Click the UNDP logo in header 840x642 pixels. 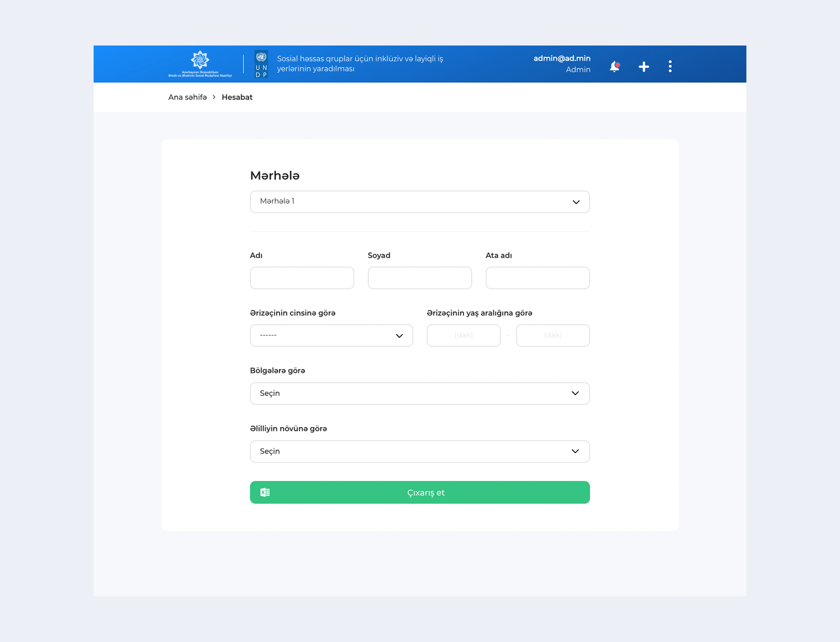(261, 64)
